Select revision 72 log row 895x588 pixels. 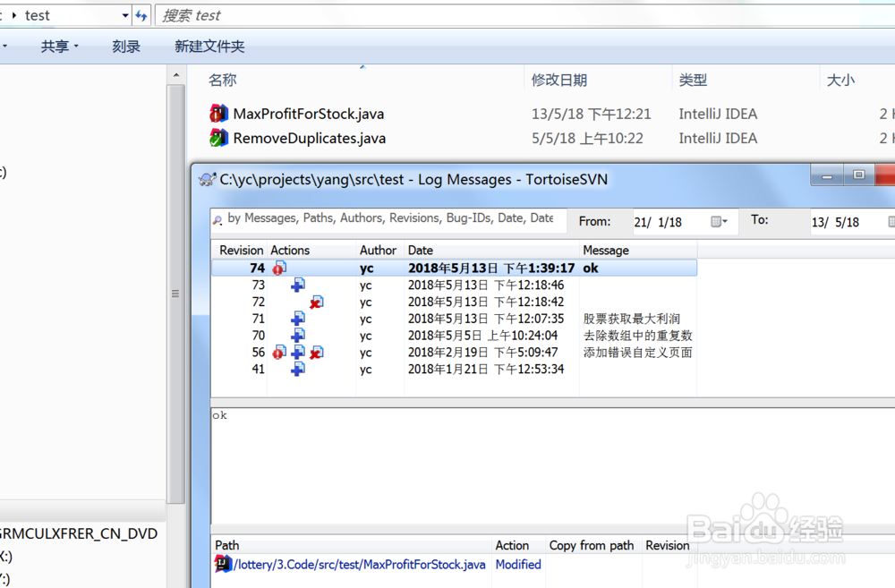[455, 302]
